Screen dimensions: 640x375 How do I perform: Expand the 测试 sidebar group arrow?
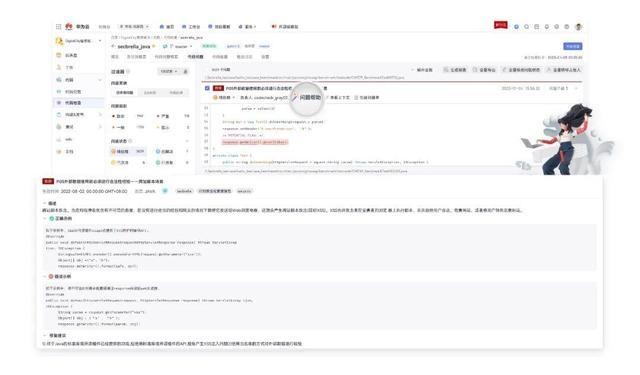100,127
